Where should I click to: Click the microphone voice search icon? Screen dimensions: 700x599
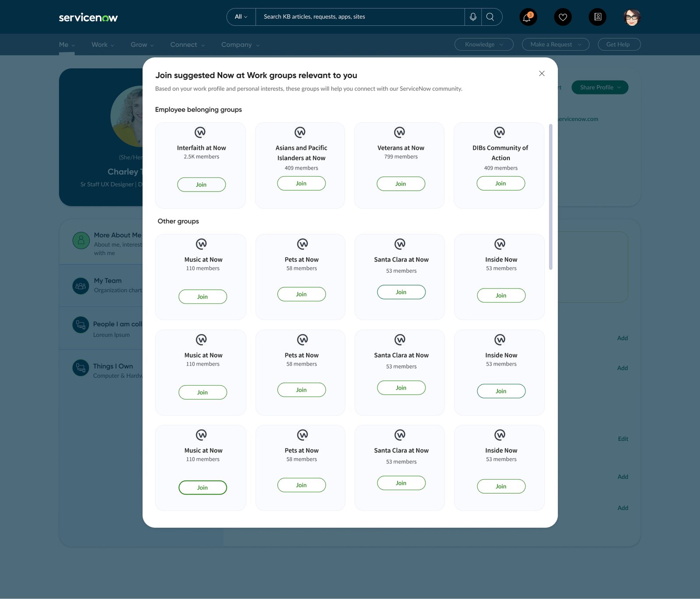(473, 17)
